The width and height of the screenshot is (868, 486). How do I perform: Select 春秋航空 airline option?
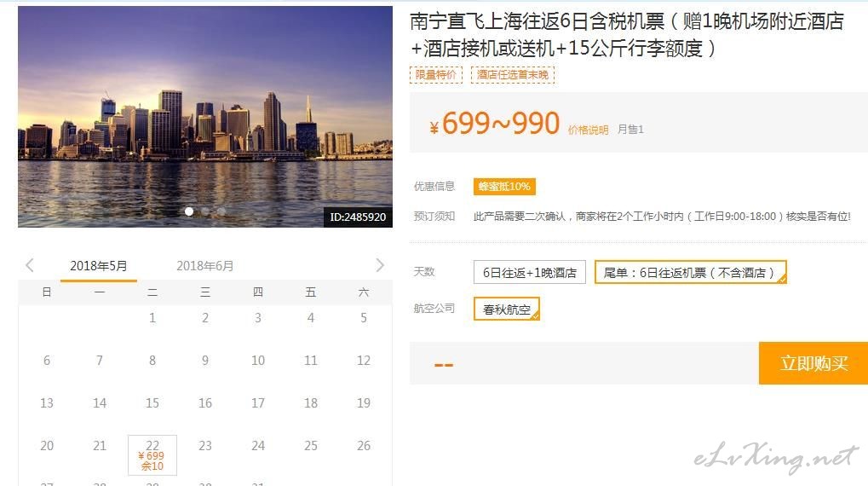(x=507, y=310)
